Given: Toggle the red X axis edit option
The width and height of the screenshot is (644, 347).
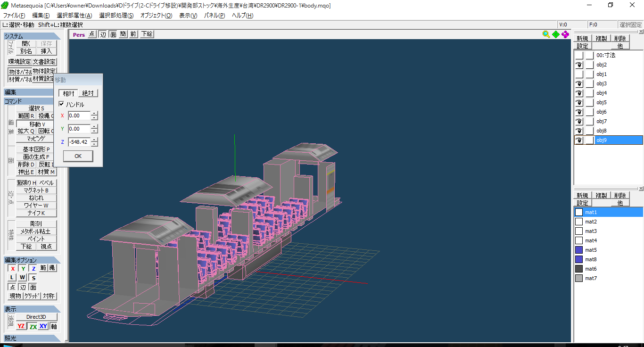Looking at the screenshot, I should point(13,268).
